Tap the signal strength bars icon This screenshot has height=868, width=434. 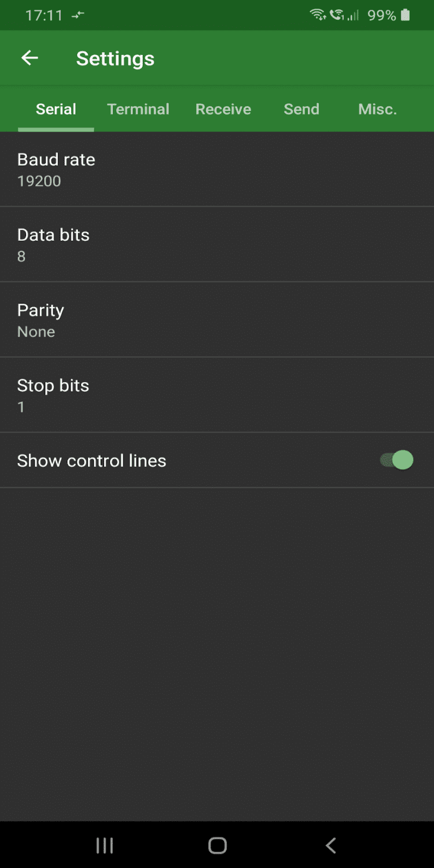point(353,16)
